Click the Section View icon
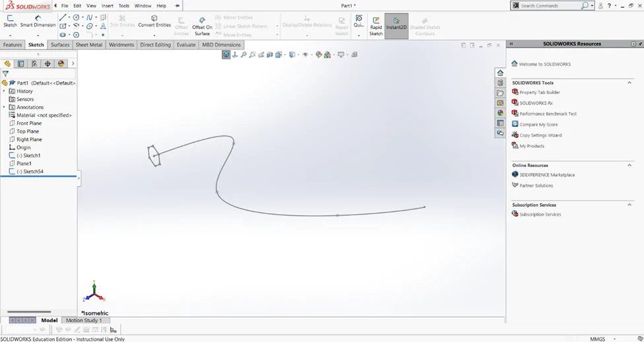The height and width of the screenshot is (342, 644). click(270, 55)
